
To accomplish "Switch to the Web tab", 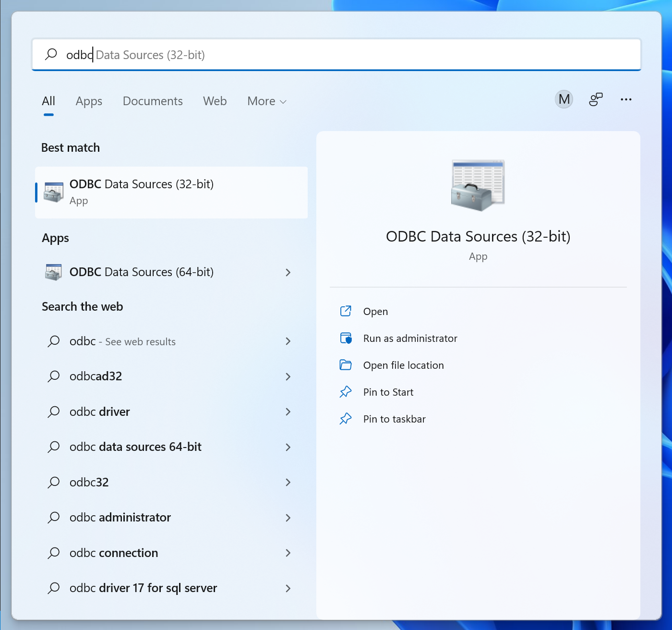I will tap(215, 101).
